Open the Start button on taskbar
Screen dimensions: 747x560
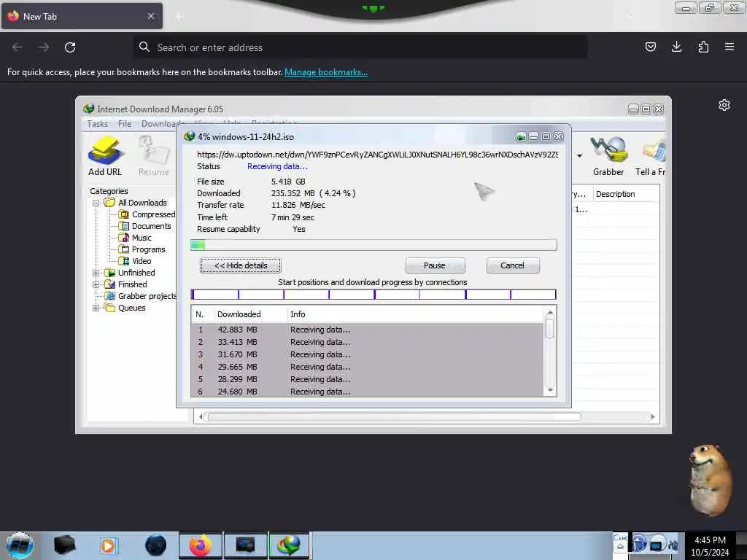click(19, 545)
